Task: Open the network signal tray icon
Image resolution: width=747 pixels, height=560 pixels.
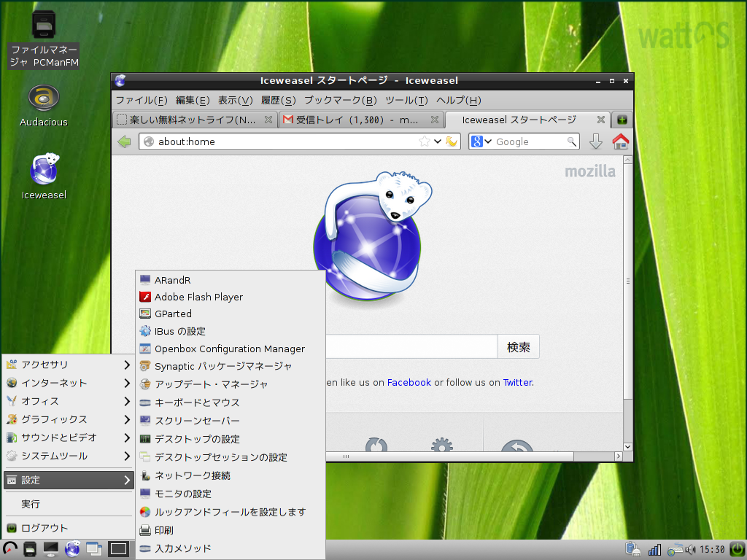Action: click(654, 550)
